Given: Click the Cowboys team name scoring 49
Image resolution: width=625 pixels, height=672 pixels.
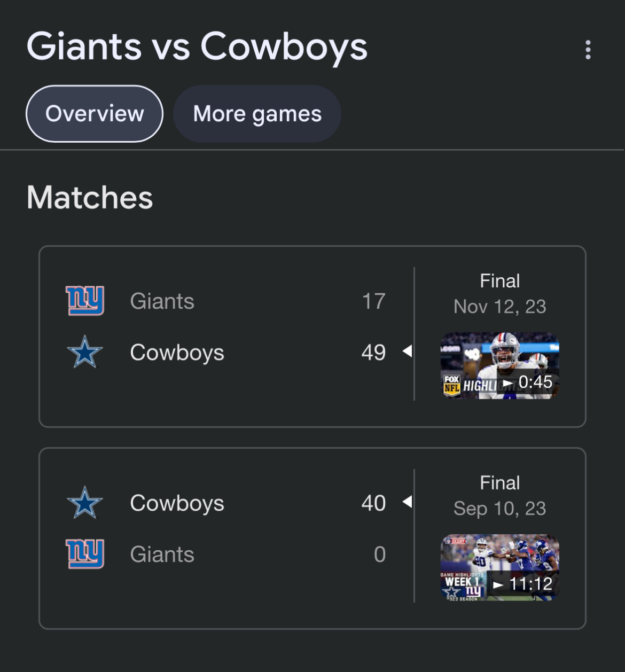Looking at the screenshot, I should [x=177, y=353].
